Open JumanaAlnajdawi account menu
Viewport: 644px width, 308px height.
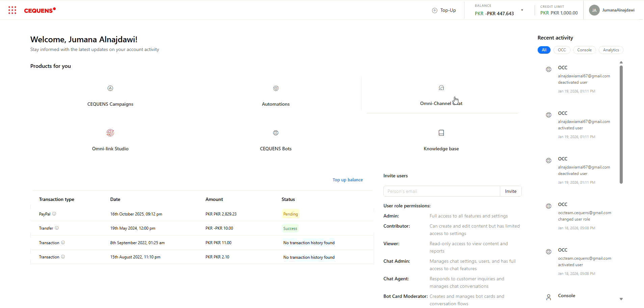point(618,10)
